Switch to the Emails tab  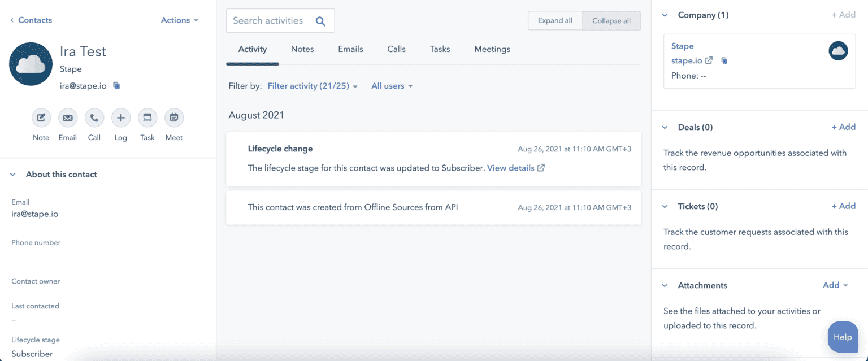(350, 49)
